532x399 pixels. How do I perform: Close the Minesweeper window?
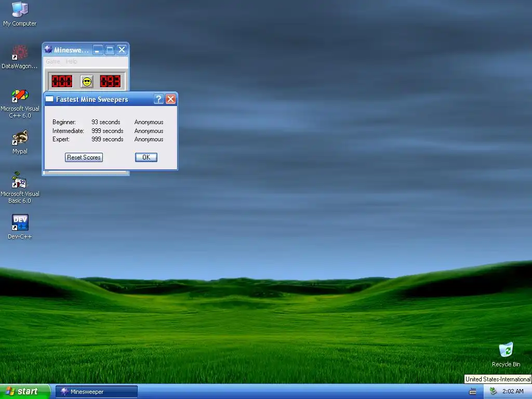(122, 50)
